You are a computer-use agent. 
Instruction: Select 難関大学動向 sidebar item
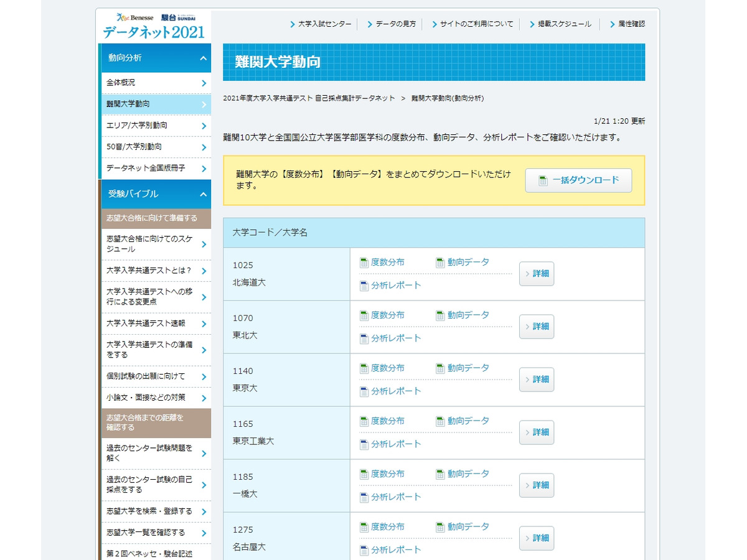156,104
